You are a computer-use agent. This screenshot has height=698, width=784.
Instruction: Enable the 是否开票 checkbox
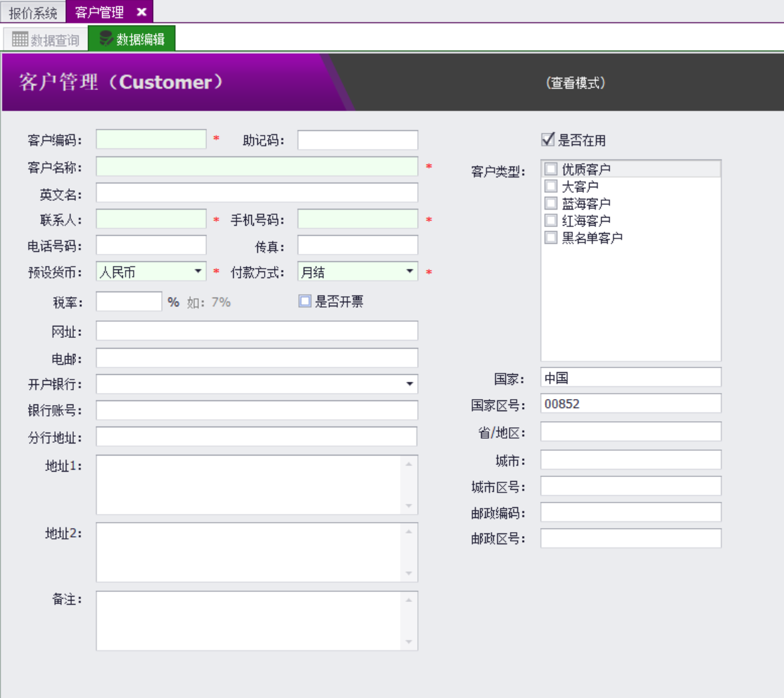(x=305, y=302)
